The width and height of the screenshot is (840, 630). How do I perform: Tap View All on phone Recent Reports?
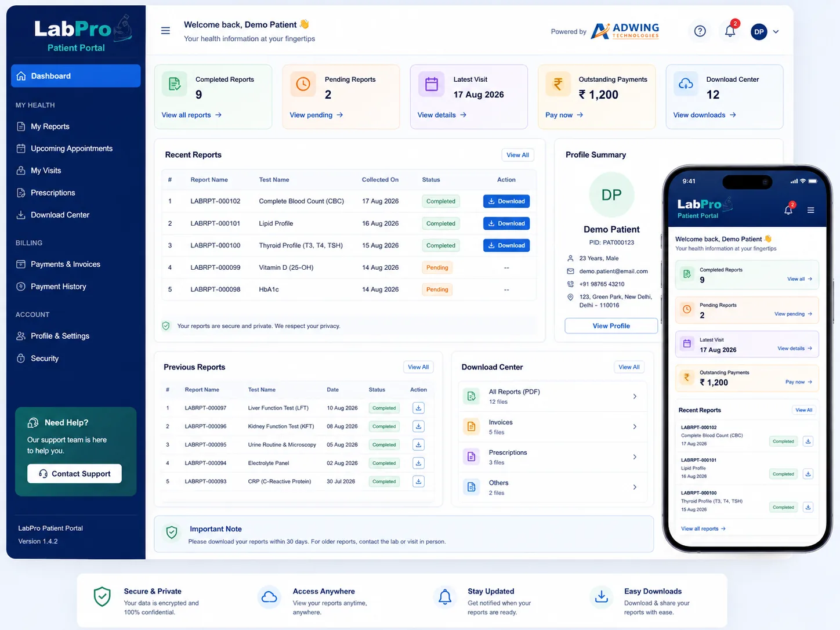[x=804, y=410]
